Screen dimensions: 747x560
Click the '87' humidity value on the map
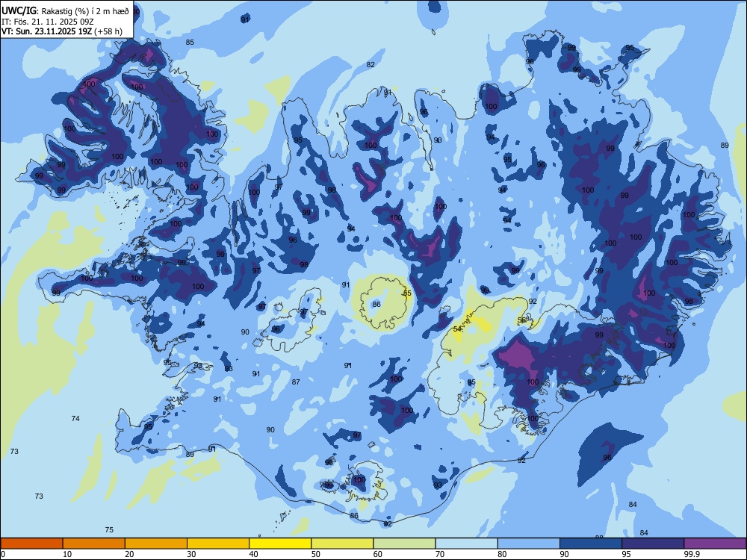pyautogui.click(x=296, y=382)
